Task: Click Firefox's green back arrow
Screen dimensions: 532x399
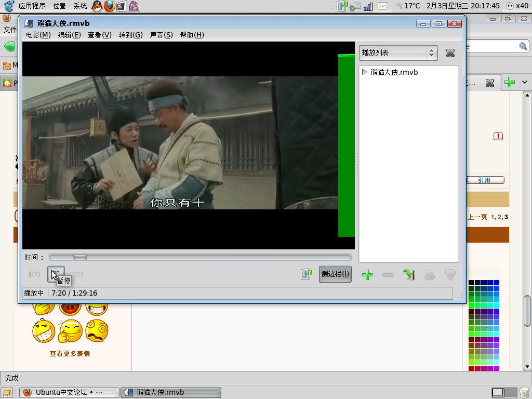Action: (x=9, y=46)
